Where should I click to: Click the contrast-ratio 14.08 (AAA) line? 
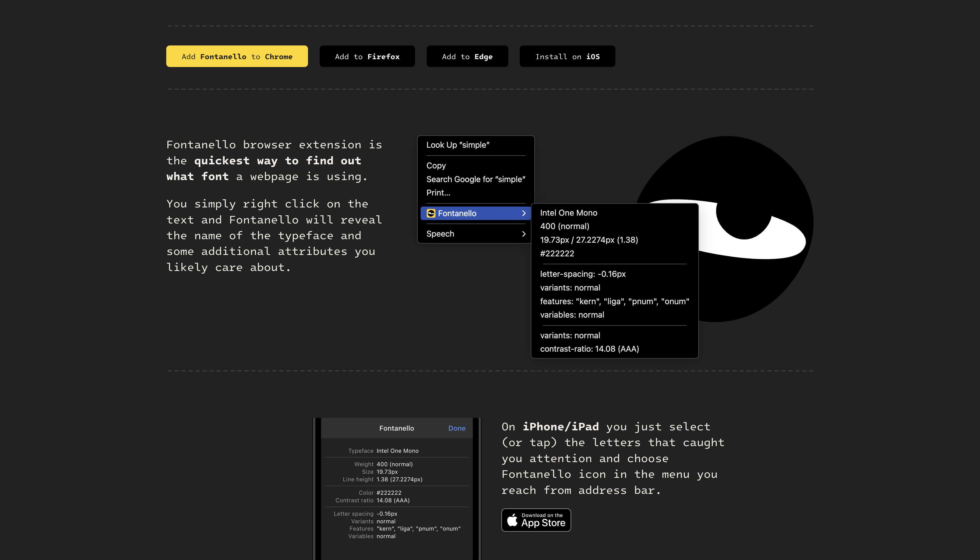pyautogui.click(x=589, y=349)
